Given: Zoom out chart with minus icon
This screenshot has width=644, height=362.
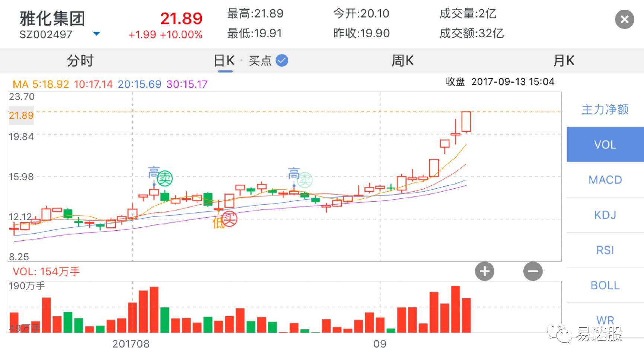Looking at the screenshot, I should pyautogui.click(x=533, y=271).
